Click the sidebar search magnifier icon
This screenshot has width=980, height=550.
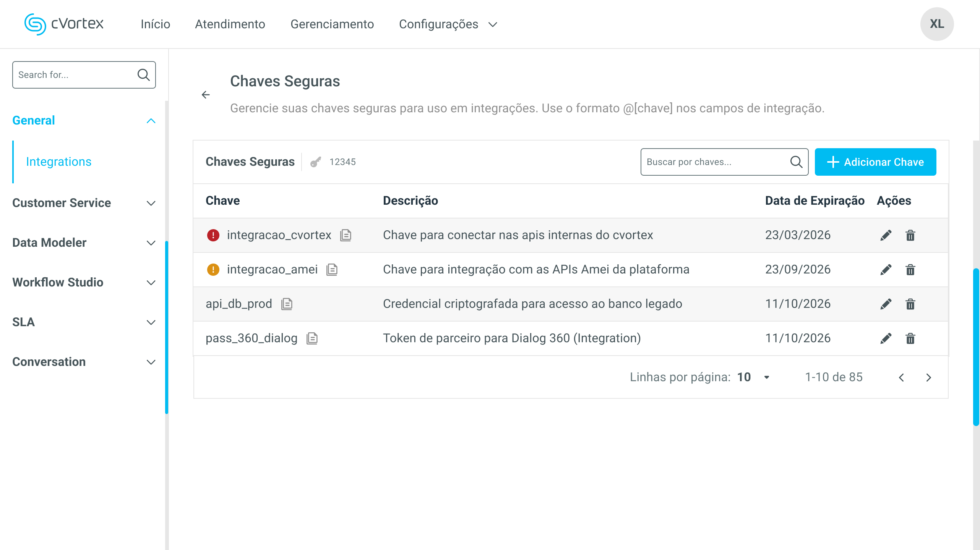(x=143, y=75)
